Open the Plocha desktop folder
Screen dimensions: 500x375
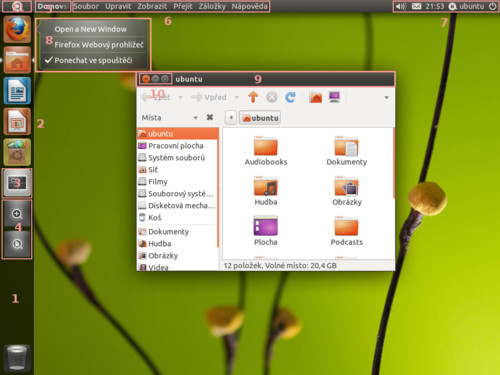pos(266,231)
